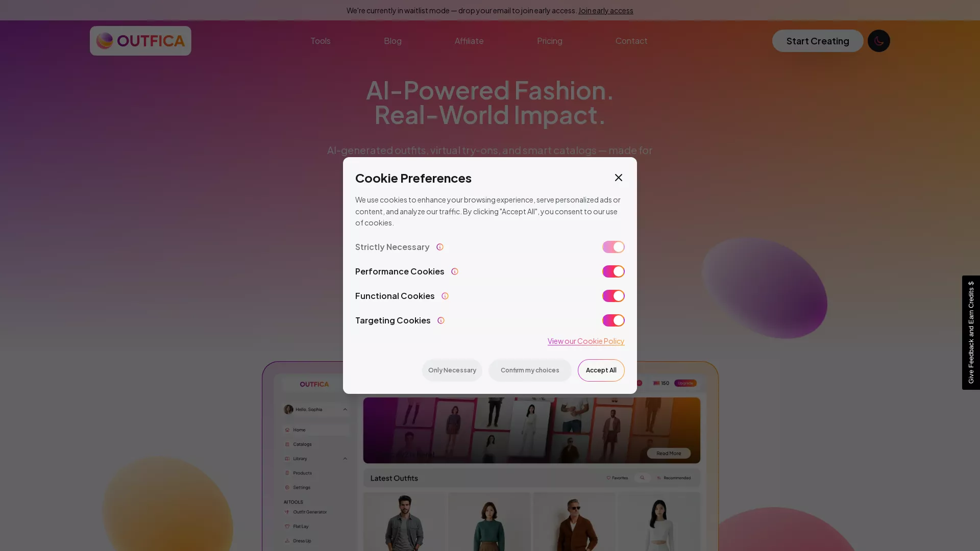Collapse the Hello, Sophia profile section
Image resolution: width=980 pixels, height=551 pixels.
[x=345, y=409]
